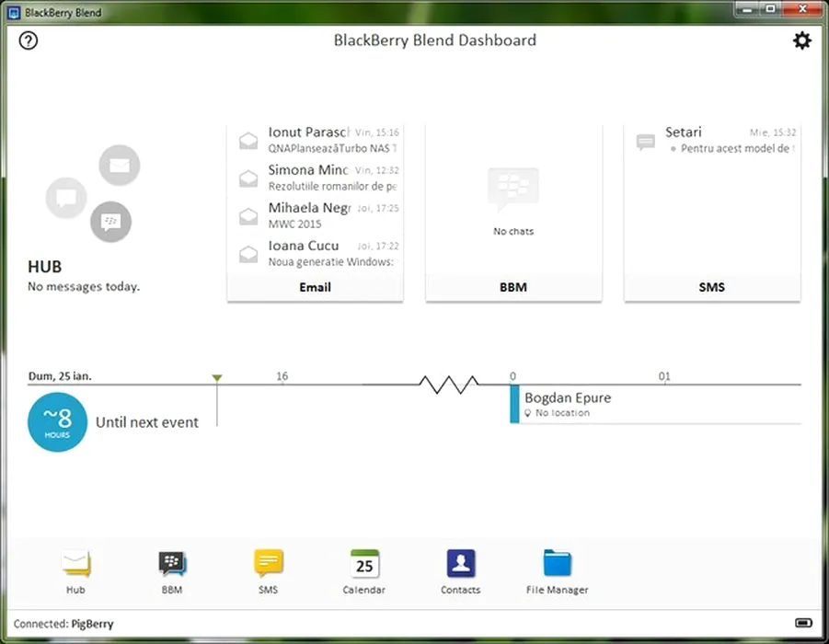The width and height of the screenshot is (829, 644).
Task: Click the Hub envelope icon in bottom bar
Action: tap(75, 563)
